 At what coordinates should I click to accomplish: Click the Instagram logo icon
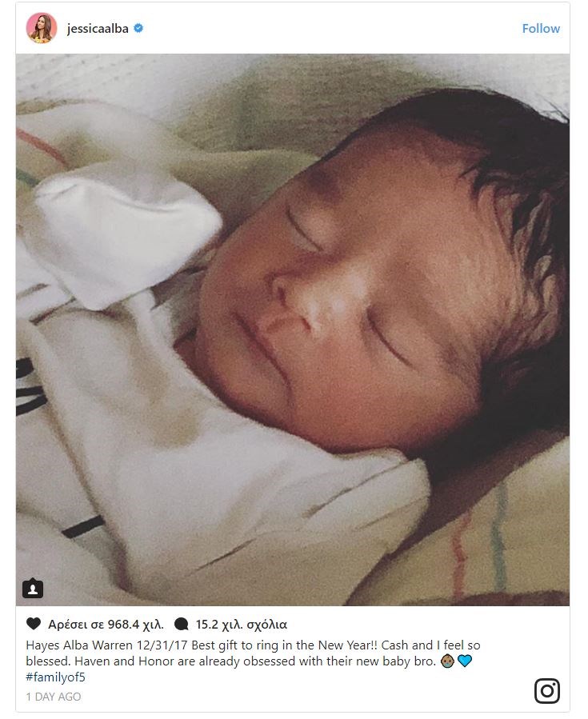pos(546,690)
